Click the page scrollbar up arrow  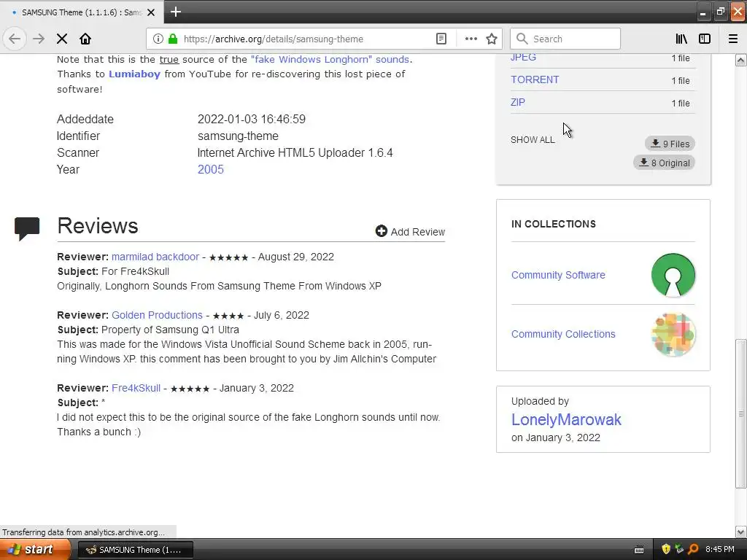740,60
